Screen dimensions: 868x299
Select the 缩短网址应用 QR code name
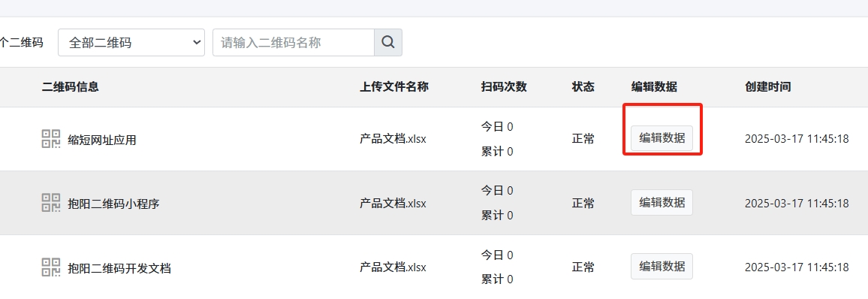[102, 140]
